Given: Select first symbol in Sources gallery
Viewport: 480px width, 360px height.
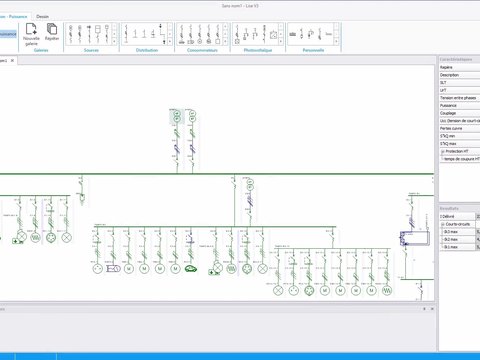Looking at the screenshot, I should pos(71,34).
